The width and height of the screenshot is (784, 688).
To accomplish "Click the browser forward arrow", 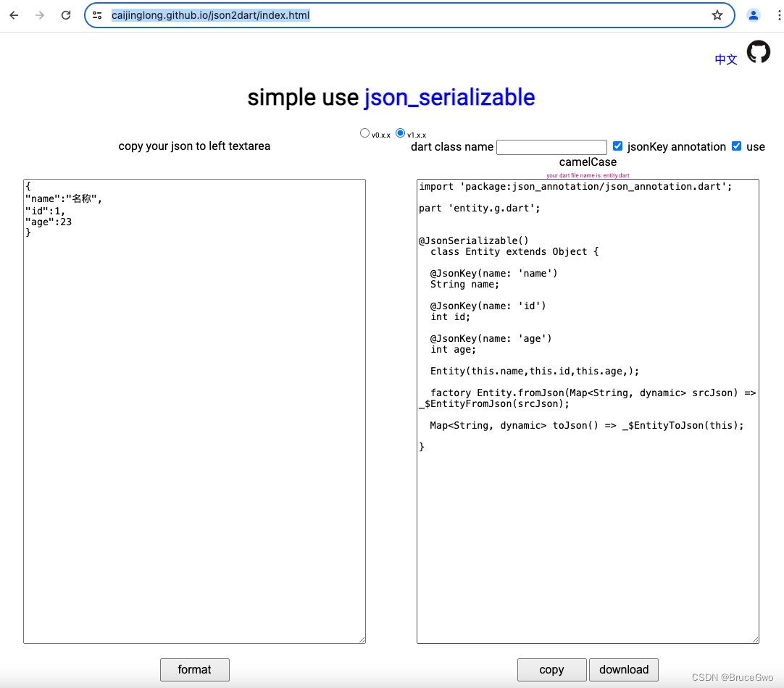I will [40, 15].
